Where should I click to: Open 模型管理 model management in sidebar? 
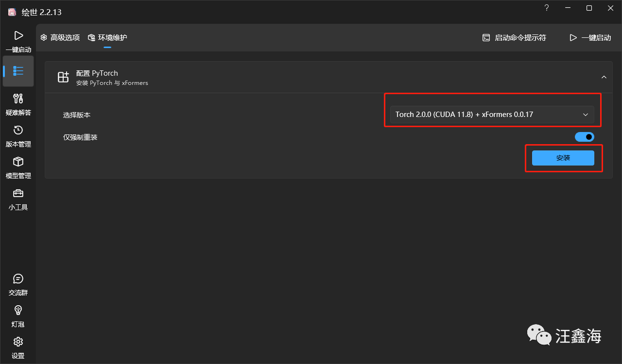[18, 167]
